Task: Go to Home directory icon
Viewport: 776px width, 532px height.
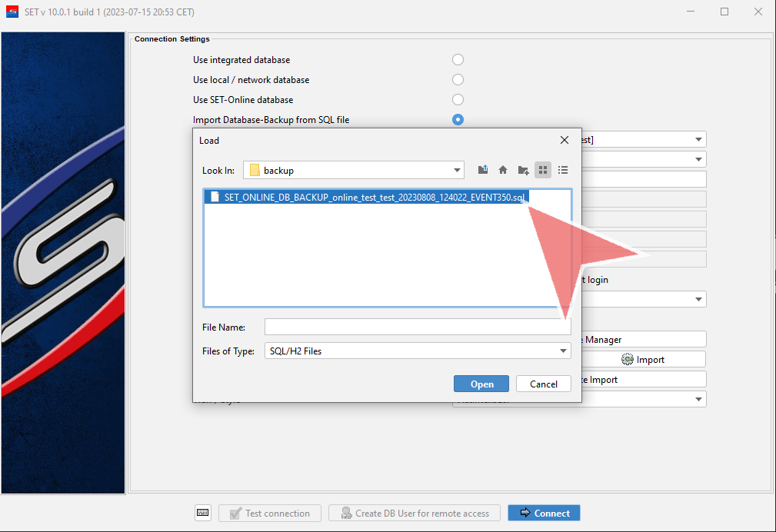Action: [503, 170]
